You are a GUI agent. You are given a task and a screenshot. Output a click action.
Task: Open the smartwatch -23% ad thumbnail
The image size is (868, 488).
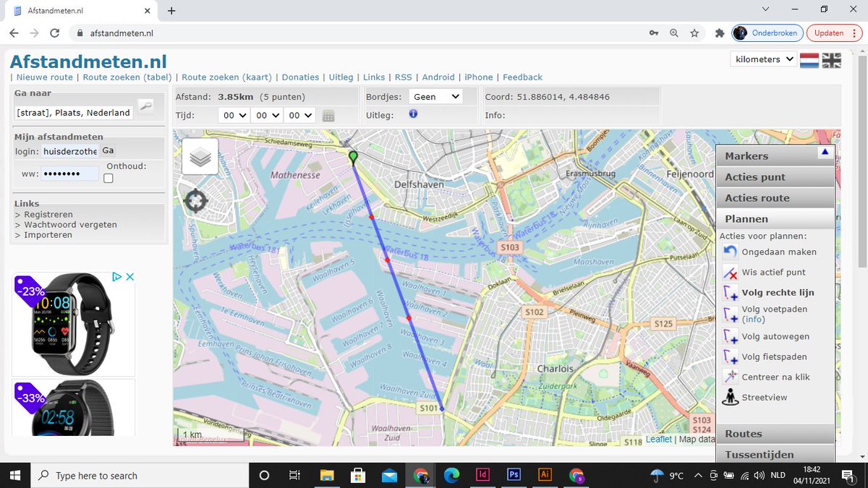(73, 324)
